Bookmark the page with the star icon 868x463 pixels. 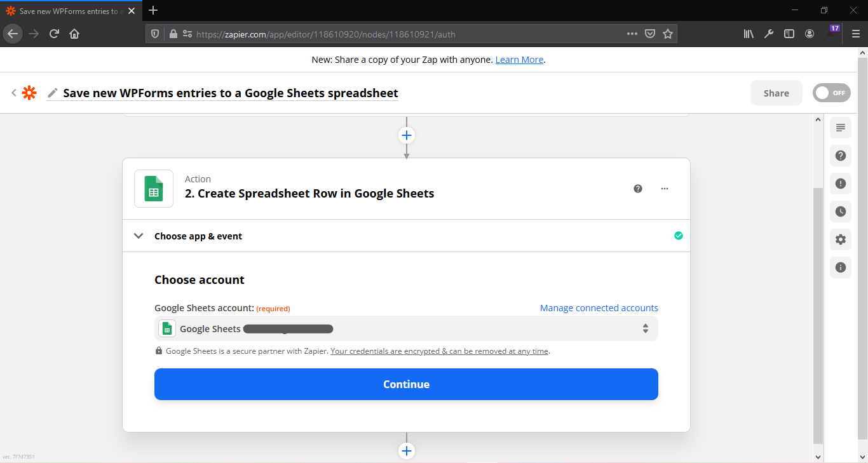coord(668,34)
